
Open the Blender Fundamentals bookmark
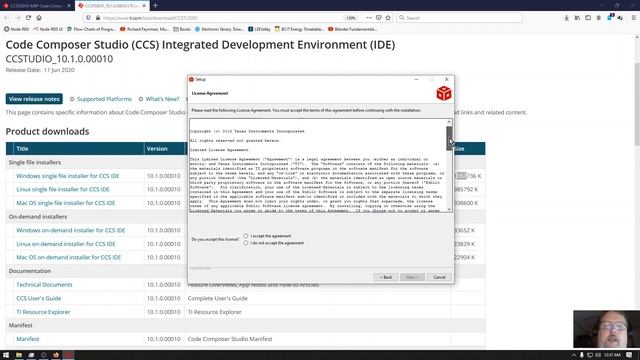coord(353,29)
